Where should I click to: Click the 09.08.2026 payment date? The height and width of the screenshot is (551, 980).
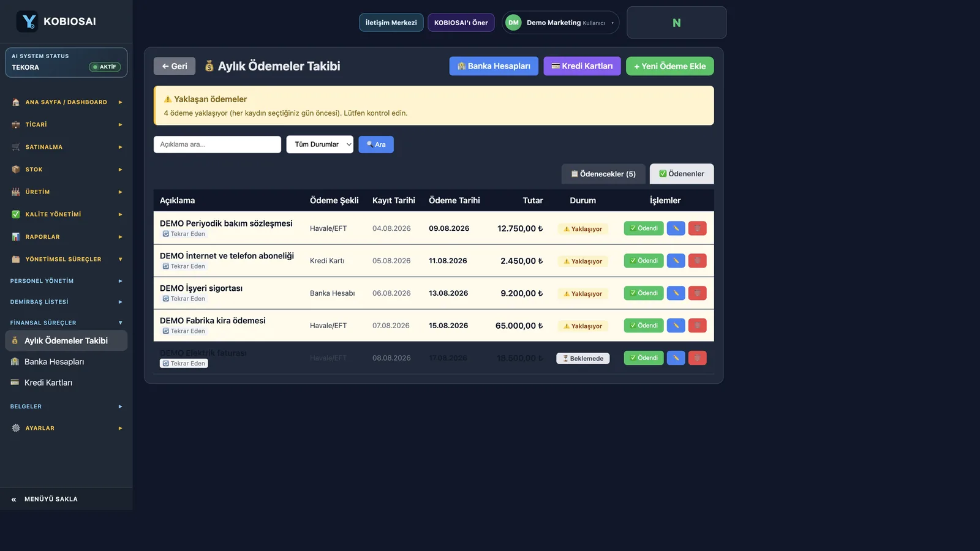pyautogui.click(x=449, y=228)
